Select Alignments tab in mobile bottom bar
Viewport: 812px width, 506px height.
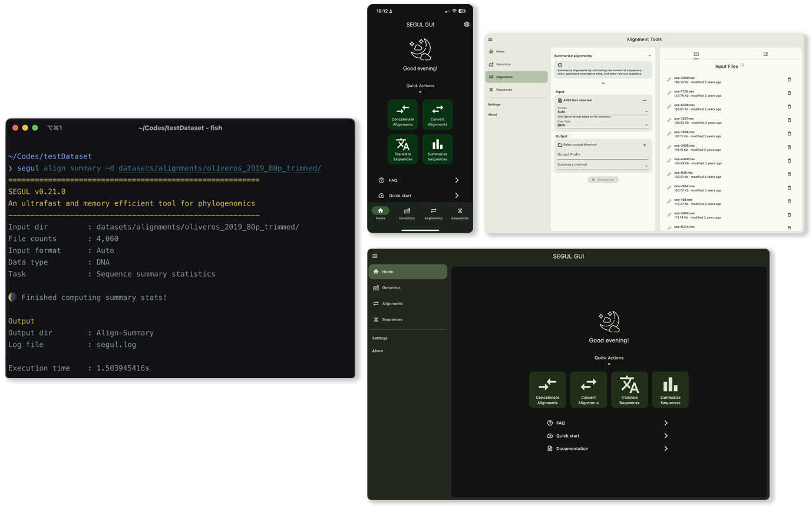pyautogui.click(x=434, y=213)
